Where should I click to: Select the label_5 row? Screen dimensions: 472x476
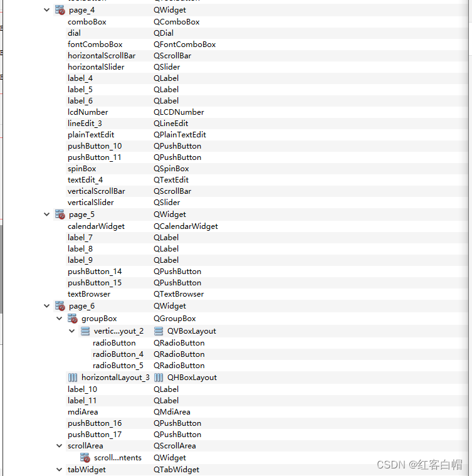80,90
